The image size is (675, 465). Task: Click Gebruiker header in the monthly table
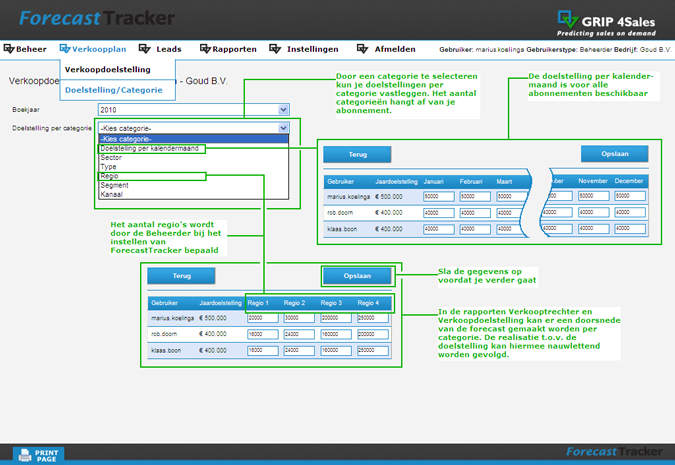click(340, 181)
